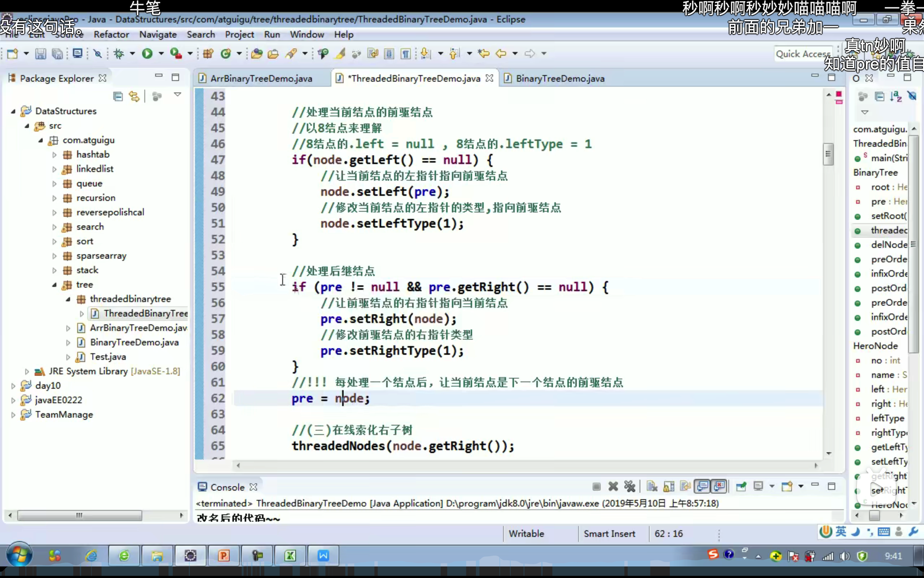Click the Next Annotation arrow icon
Image resolution: width=924 pixels, height=578 pixels.
click(x=425, y=53)
